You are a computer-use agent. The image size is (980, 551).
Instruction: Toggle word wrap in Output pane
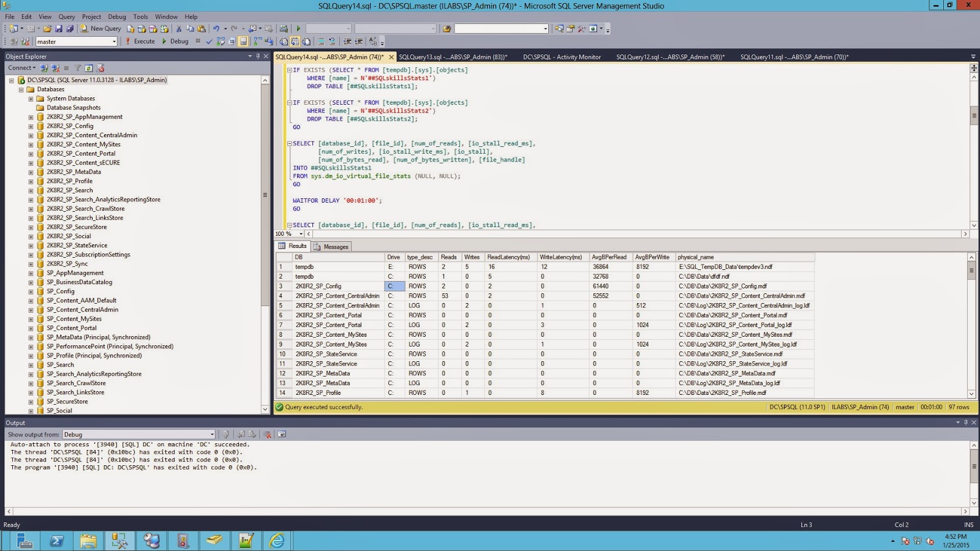[282, 435]
